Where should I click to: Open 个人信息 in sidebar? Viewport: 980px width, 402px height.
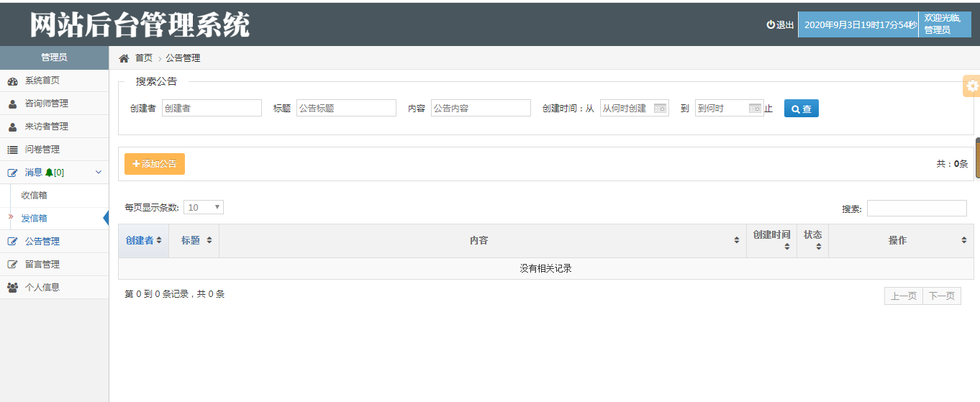click(54, 288)
